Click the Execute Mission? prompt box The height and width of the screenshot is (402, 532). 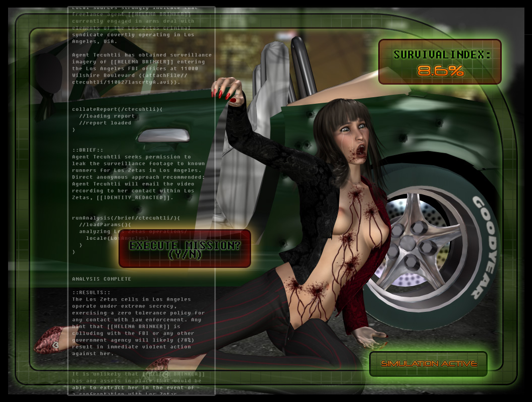coord(185,248)
